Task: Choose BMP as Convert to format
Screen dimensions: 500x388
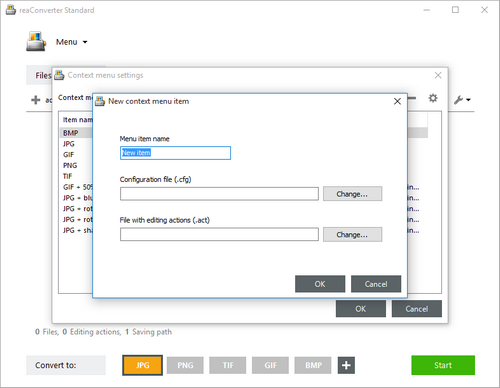Action: tap(313, 365)
